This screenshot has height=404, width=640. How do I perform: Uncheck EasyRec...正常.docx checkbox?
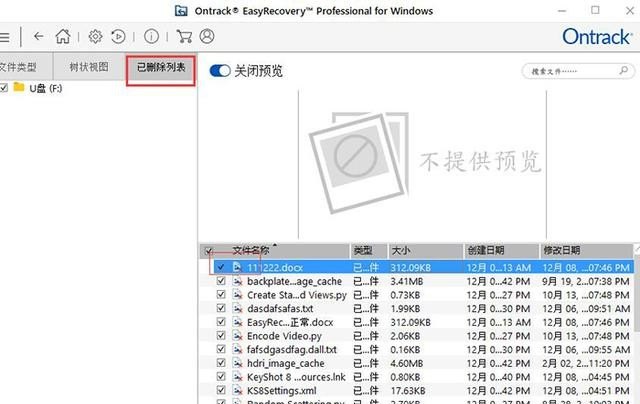[221, 322]
